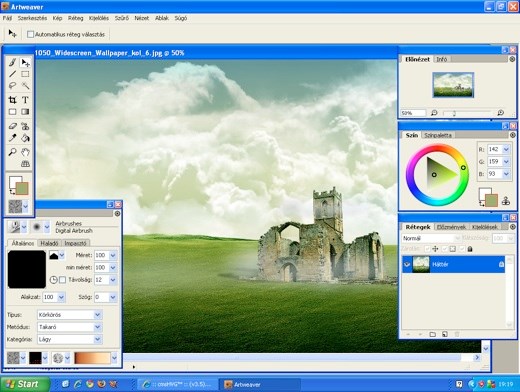Screen dimensions: 520x392
Task: Select the Eraser tool
Action: 13,126
